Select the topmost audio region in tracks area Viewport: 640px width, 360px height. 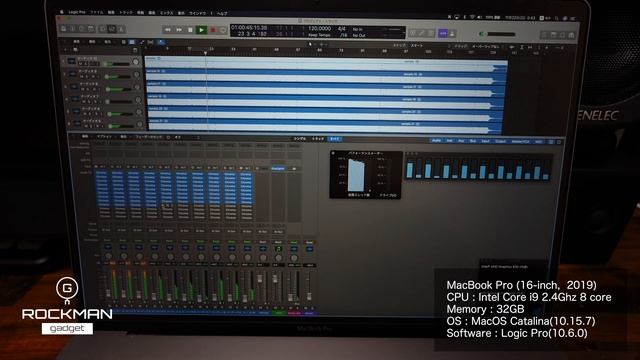point(326,63)
